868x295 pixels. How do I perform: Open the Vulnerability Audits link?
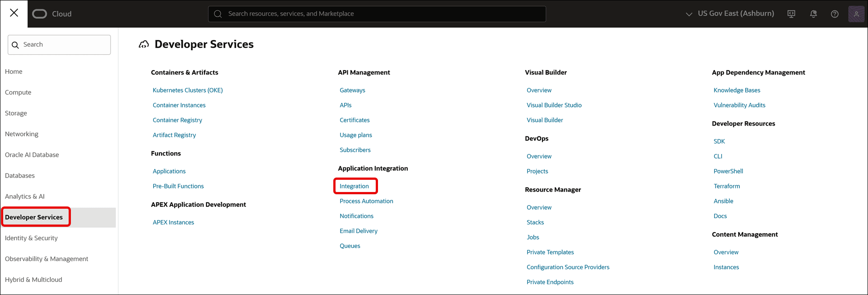(740, 105)
